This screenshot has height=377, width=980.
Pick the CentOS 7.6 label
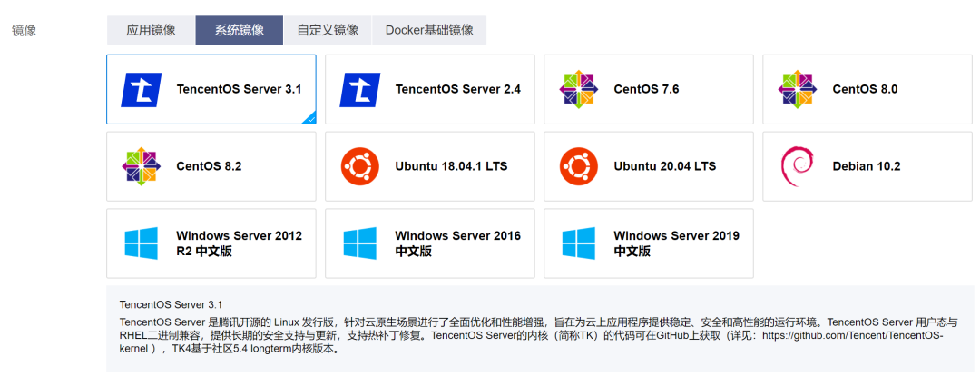(x=646, y=89)
